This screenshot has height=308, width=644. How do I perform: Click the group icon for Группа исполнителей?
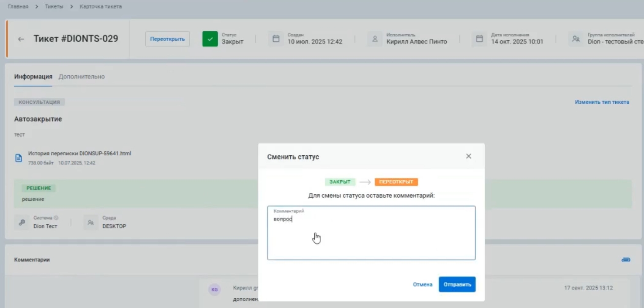576,39
